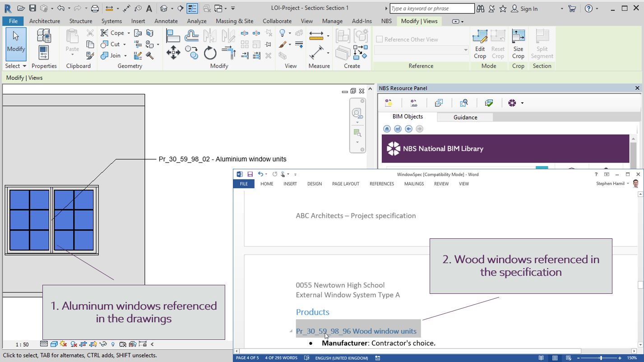Click Word's ENGLISH (UNITED KINGDOM) language indicator
The height and width of the screenshot is (362, 644).
[341, 358]
